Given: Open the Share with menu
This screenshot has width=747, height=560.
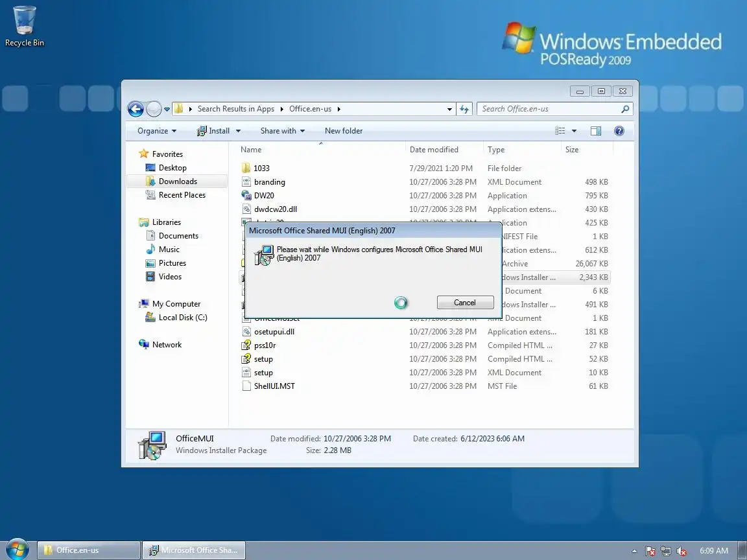Looking at the screenshot, I should click(x=283, y=131).
